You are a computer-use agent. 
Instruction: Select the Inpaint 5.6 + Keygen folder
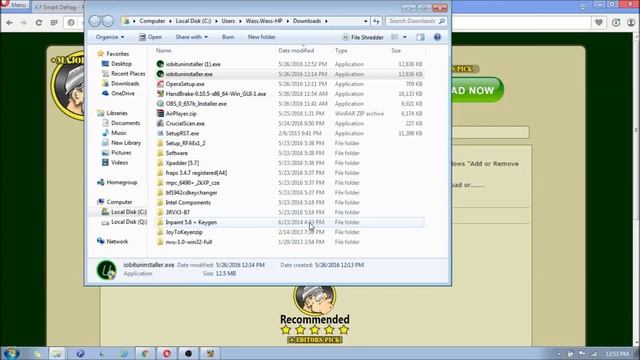[290, 222]
